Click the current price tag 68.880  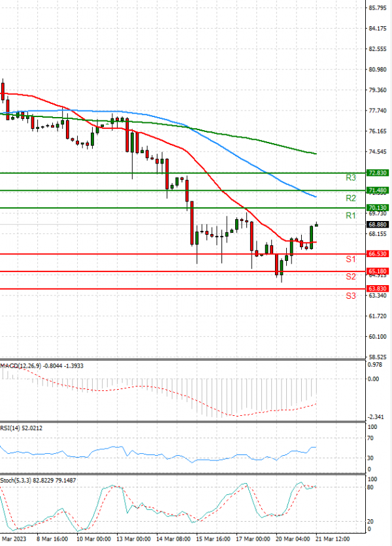point(378,224)
